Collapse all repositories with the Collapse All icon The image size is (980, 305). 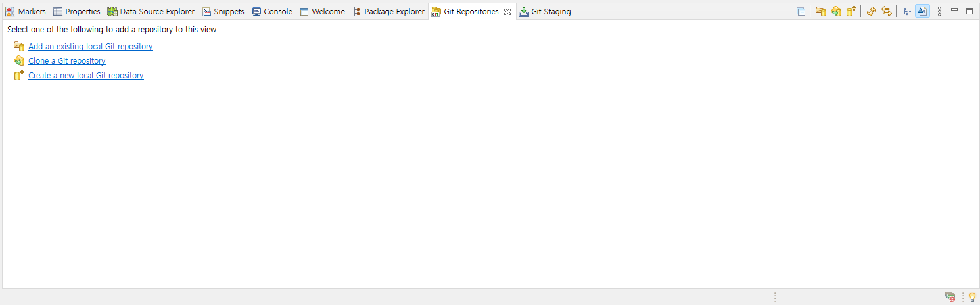coord(801,11)
